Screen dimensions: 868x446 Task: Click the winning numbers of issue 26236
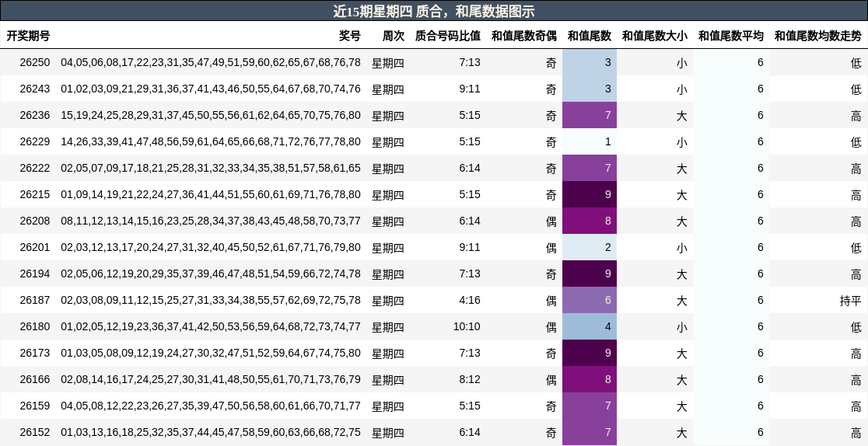coord(210,115)
